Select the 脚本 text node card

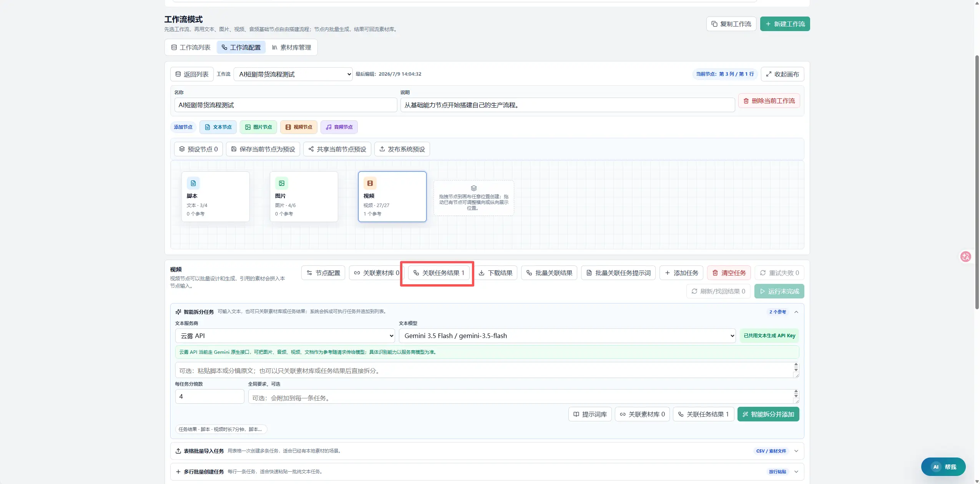(x=216, y=197)
